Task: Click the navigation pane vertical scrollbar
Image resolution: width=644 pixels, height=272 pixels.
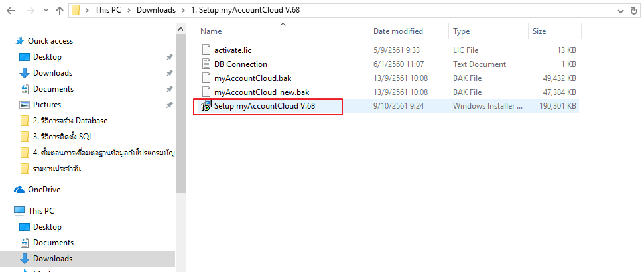Action: 180,147
